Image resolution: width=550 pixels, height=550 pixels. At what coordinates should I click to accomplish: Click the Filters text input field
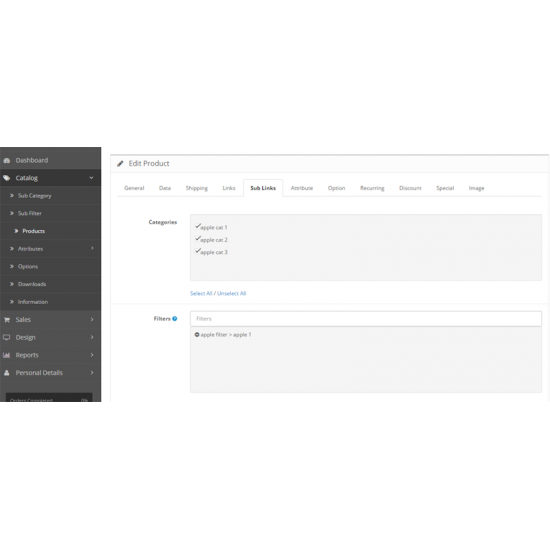(x=366, y=318)
